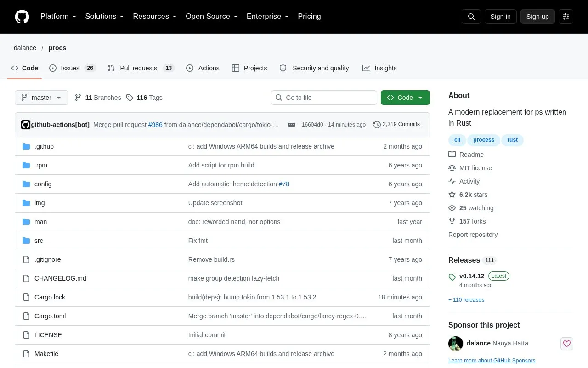Image resolution: width=588 pixels, height=368 pixels.
Task: Switch to the Pull requests tab
Action: coord(141,68)
